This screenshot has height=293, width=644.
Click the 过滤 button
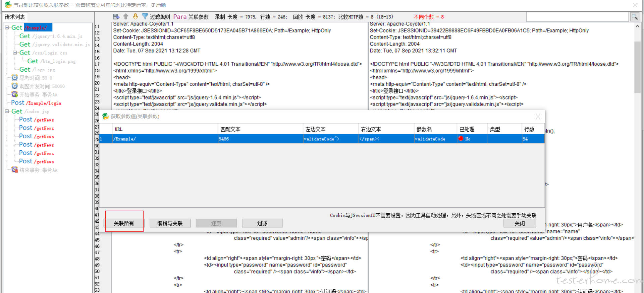pyautogui.click(x=262, y=223)
